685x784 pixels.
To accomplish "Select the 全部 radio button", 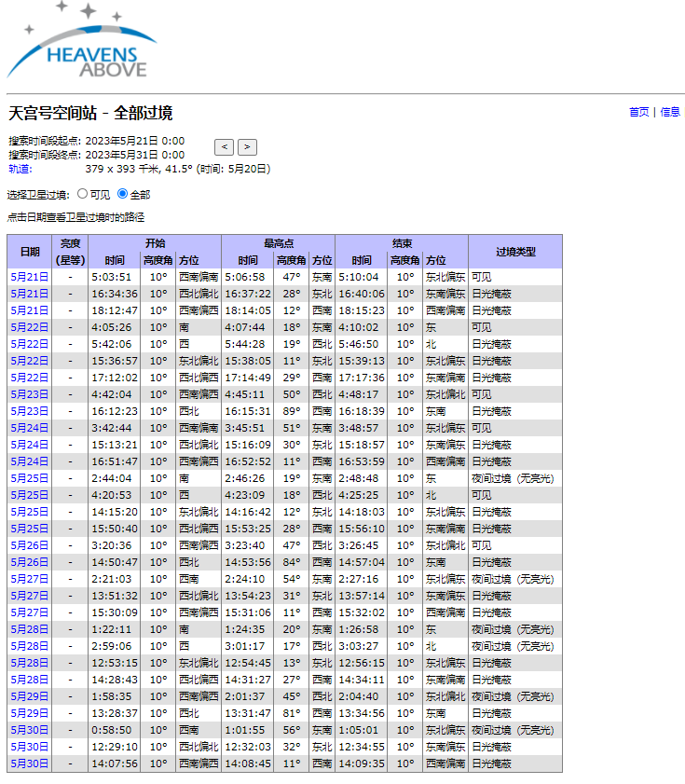I will coord(122,194).
